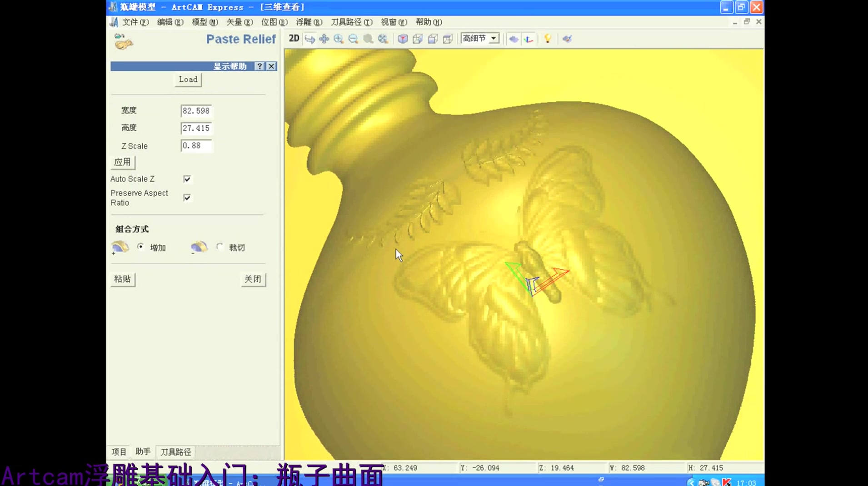Click the zoom in magnifier icon
This screenshot has height=486, width=868.
click(339, 39)
